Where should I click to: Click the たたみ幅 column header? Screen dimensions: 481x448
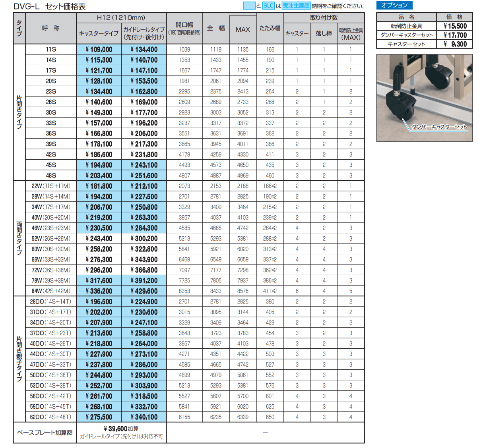pos(270,28)
